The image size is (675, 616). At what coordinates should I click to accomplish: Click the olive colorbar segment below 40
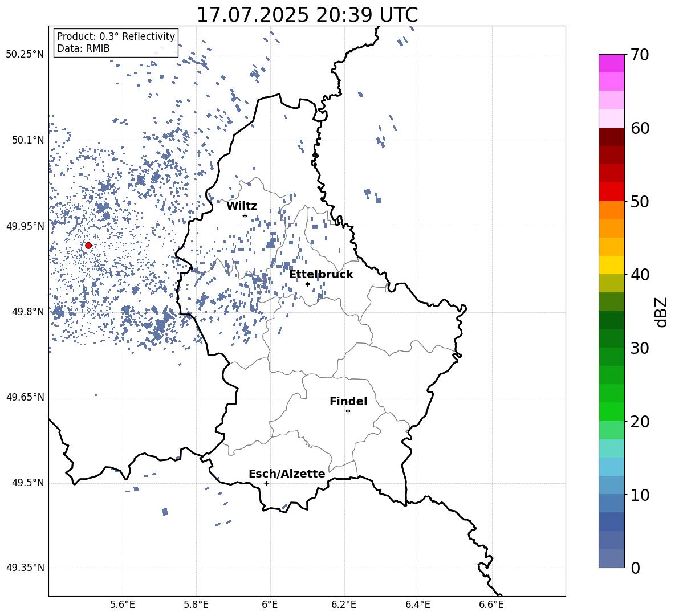pyautogui.click(x=611, y=283)
